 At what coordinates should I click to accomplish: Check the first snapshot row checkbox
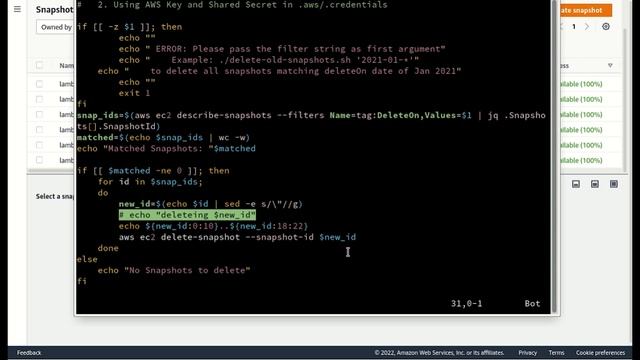tap(39, 84)
